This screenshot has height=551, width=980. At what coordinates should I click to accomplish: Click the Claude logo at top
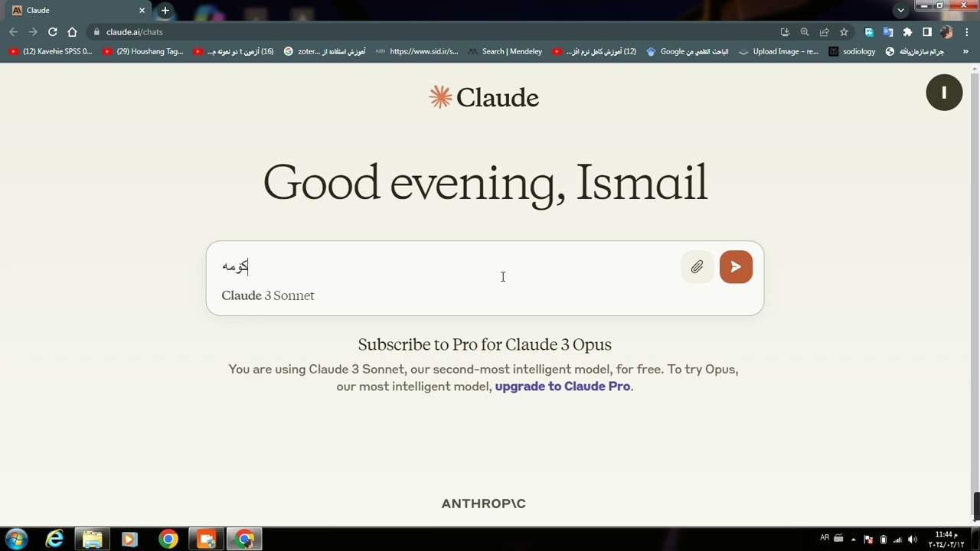484,97
